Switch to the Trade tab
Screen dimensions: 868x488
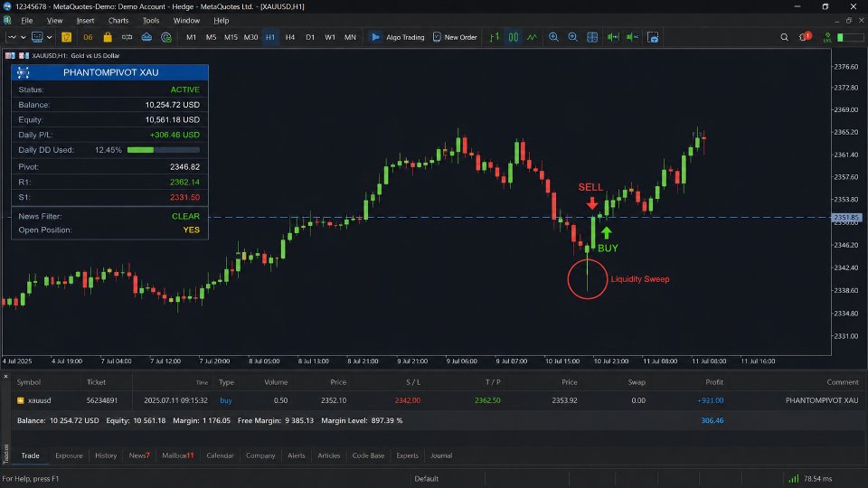click(x=30, y=455)
